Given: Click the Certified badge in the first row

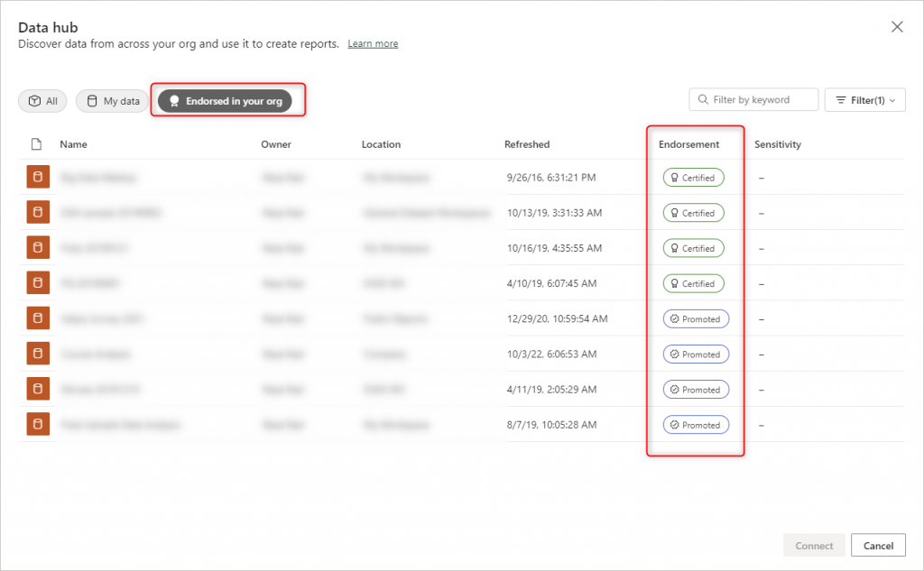Looking at the screenshot, I should pos(693,178).
